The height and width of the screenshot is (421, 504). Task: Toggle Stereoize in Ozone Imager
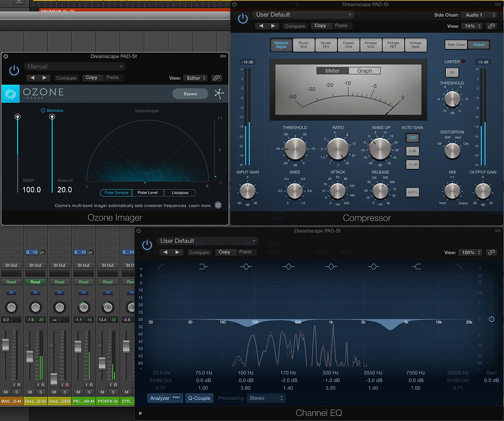(x=52, y=110)
